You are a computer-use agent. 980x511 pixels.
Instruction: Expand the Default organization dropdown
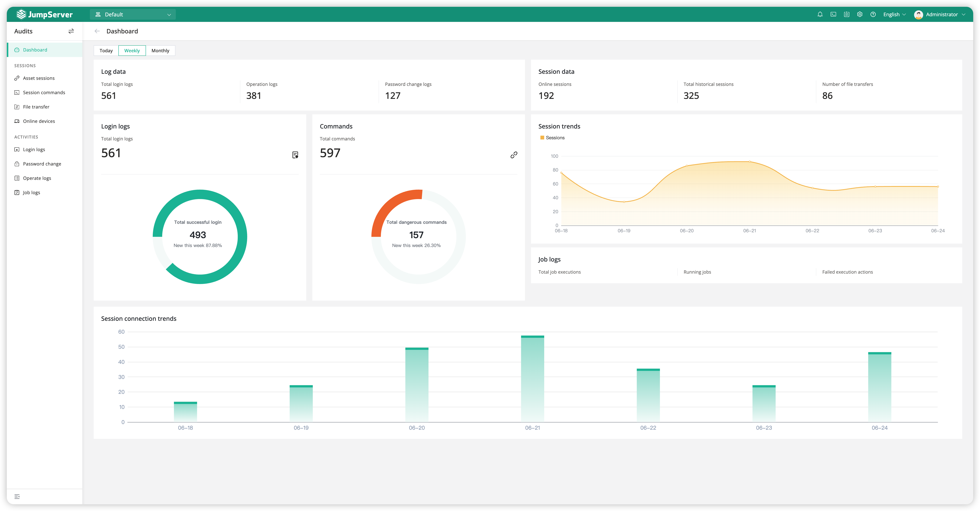(133, 15)
